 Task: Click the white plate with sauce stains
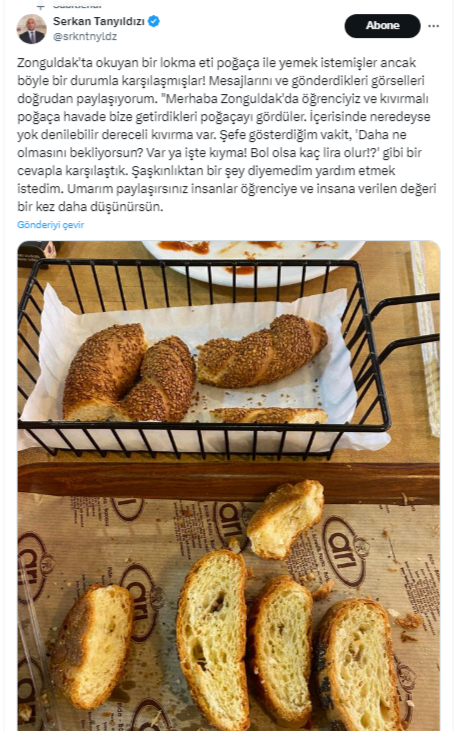pyautogui.click(x=253, y=262)
